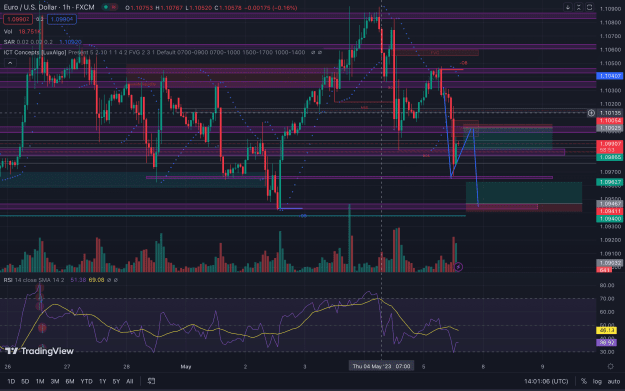Select the YTD time range
Viewport: 625px width, 391px height.
[x=86, y=381]
